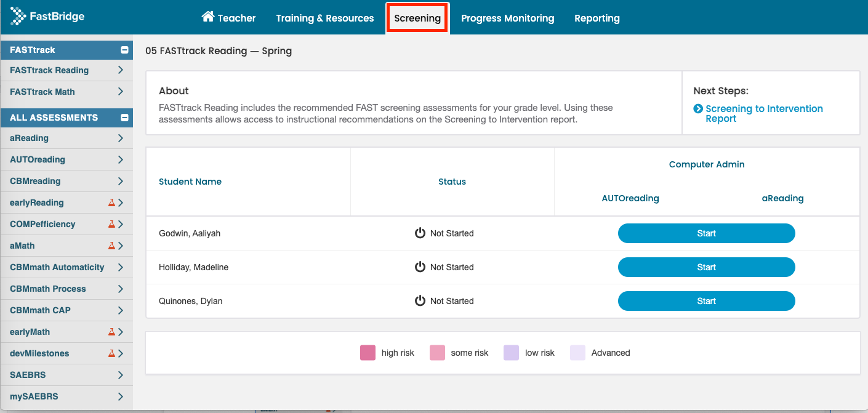Open the Teacher tab
Image resolution: width=868 pixels, height=413 pixels.
point(229,18)
